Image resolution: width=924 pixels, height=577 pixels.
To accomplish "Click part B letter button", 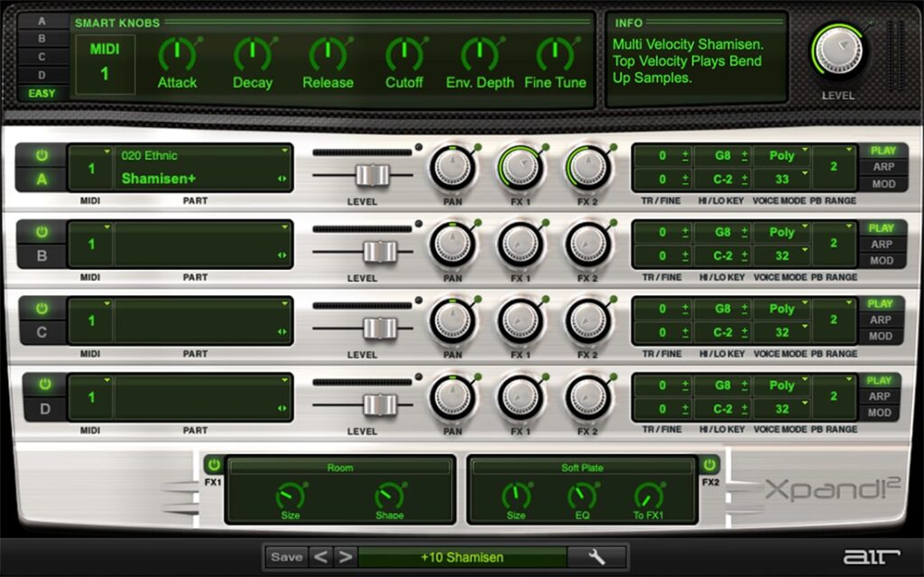I will [x=42, y=256].
